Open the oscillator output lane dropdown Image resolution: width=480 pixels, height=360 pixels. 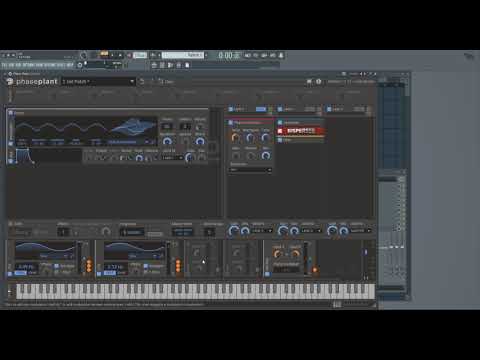click(172, 157)
